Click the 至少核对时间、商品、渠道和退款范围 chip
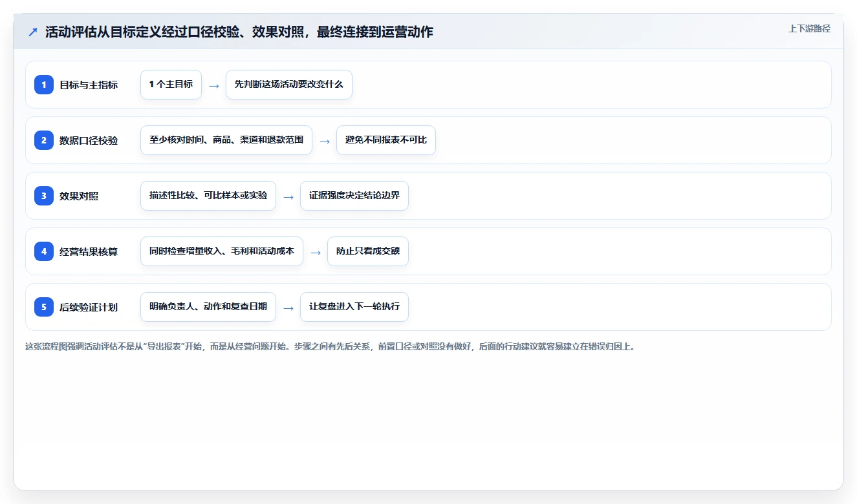 click(x=226, y=140)
